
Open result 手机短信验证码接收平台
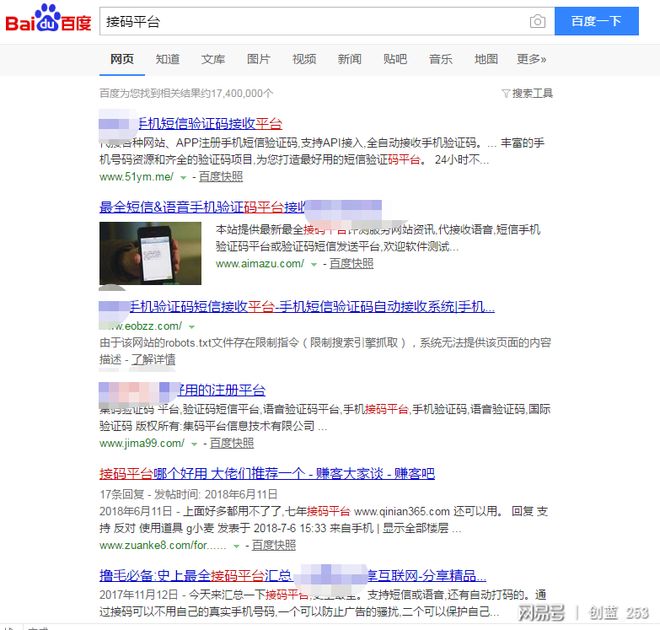(x=210, y=123)
